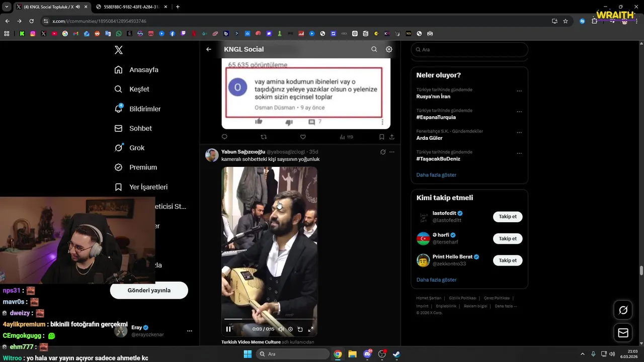Image resolution: width=644 pixels, height=362 pixels.
Task: Share the post with 119 views
Action: coord(392,137)
